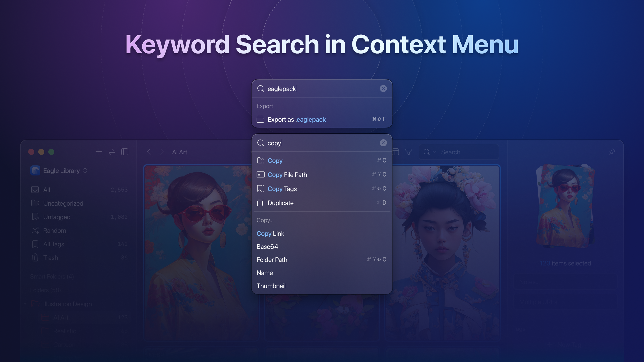Clear the copy search with the X button
The image size is (644, 362).
click(383, 143)
